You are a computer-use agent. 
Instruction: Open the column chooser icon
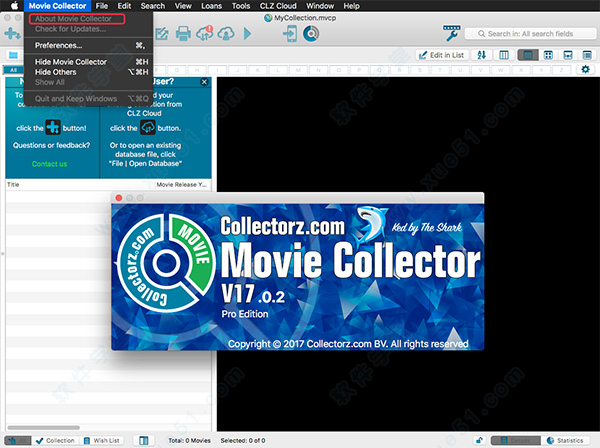pyautogui.click(x=504, y=55)
